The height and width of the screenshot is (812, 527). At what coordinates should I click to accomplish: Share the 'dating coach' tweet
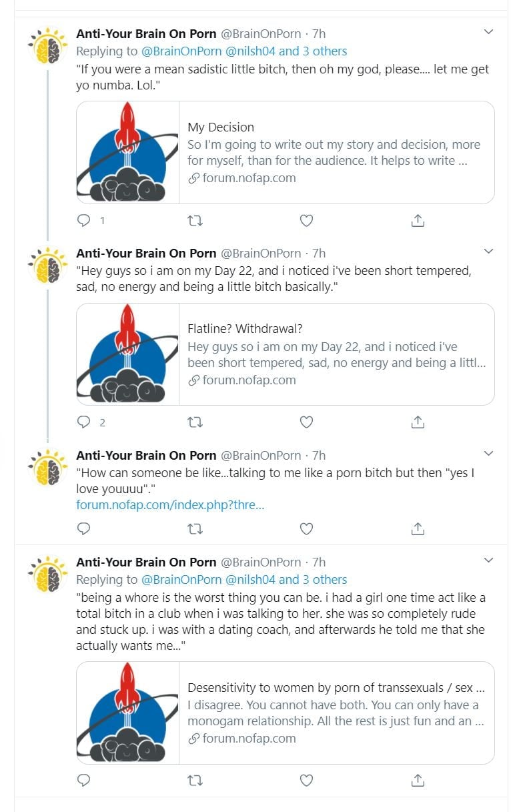[418, 780]
